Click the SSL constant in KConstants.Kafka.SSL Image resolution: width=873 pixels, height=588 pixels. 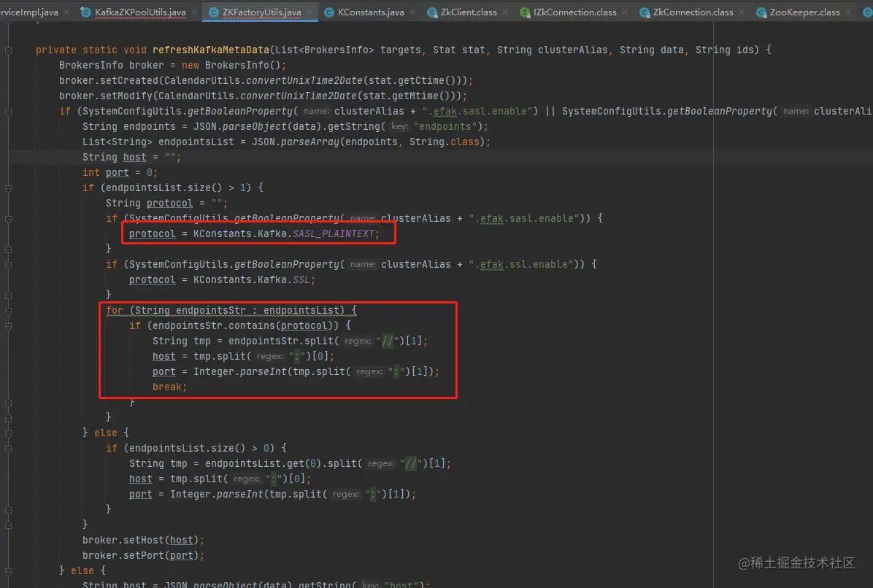pyautogui.click(x=301, y=280)
